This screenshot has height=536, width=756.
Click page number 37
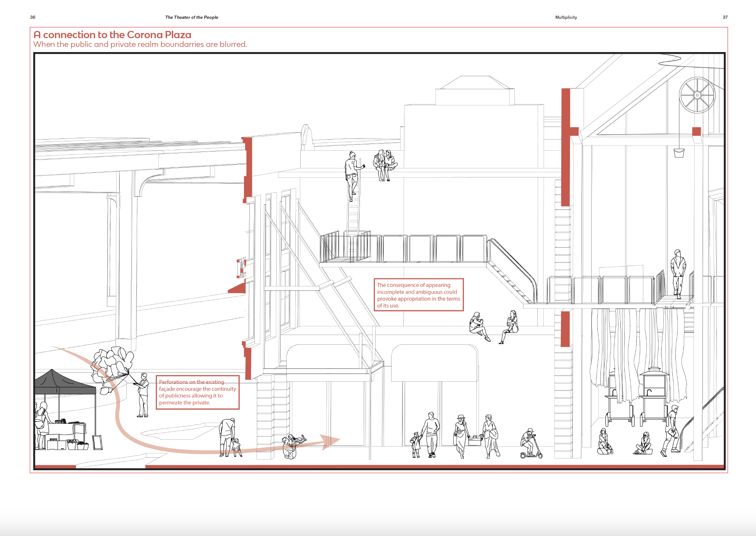pyautogui.click(x=725, y=17)
